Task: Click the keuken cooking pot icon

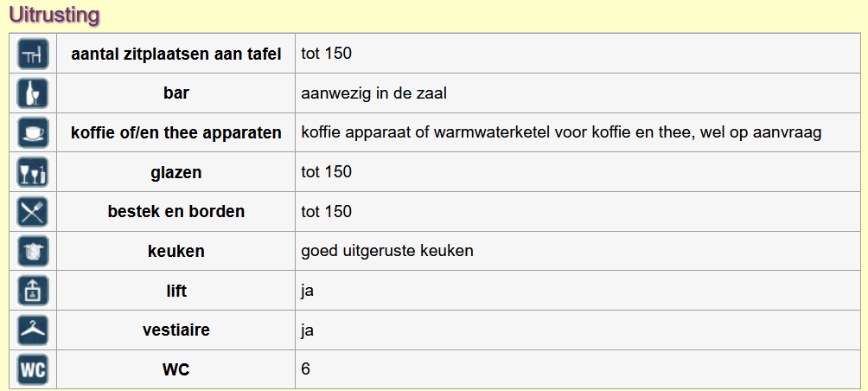Action: pyautogui.click(x=33, y=252)
